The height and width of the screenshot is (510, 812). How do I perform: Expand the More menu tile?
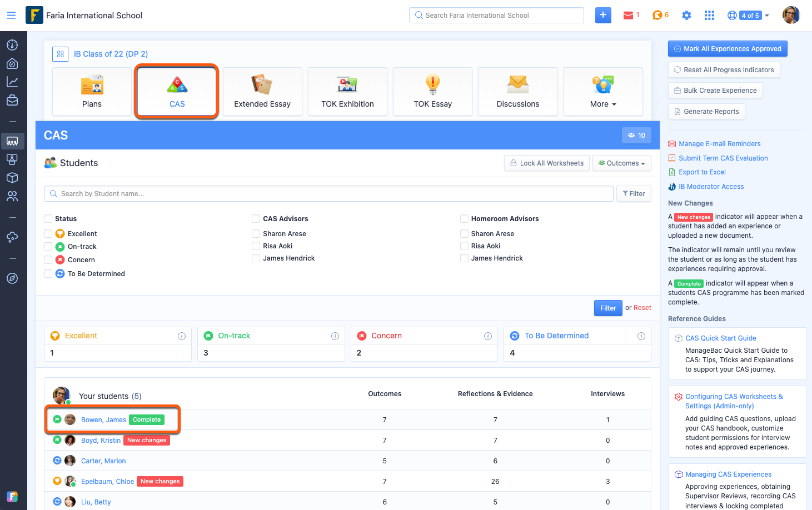603,92
